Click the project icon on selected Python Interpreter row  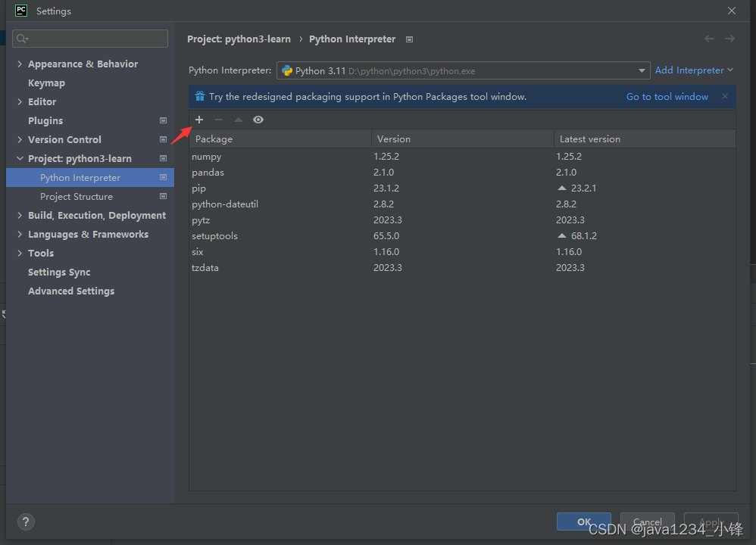coord(163,177)
